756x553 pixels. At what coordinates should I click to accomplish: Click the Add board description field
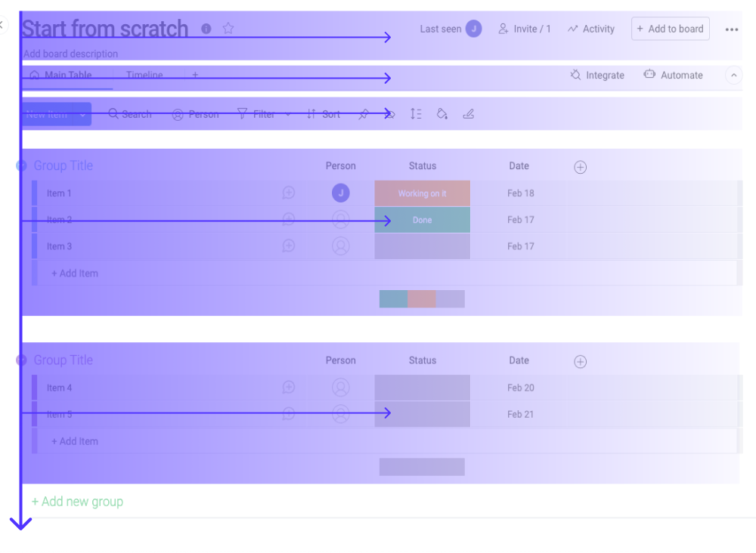point(70,54)
